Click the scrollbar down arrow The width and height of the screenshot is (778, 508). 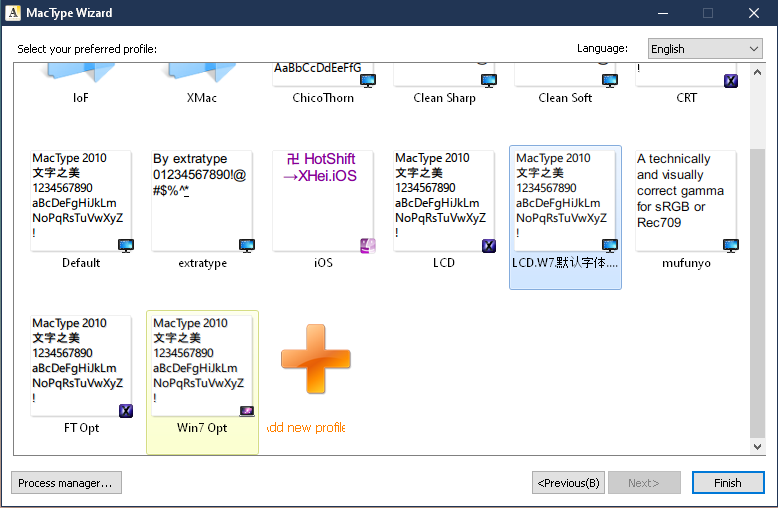(757, 446)
